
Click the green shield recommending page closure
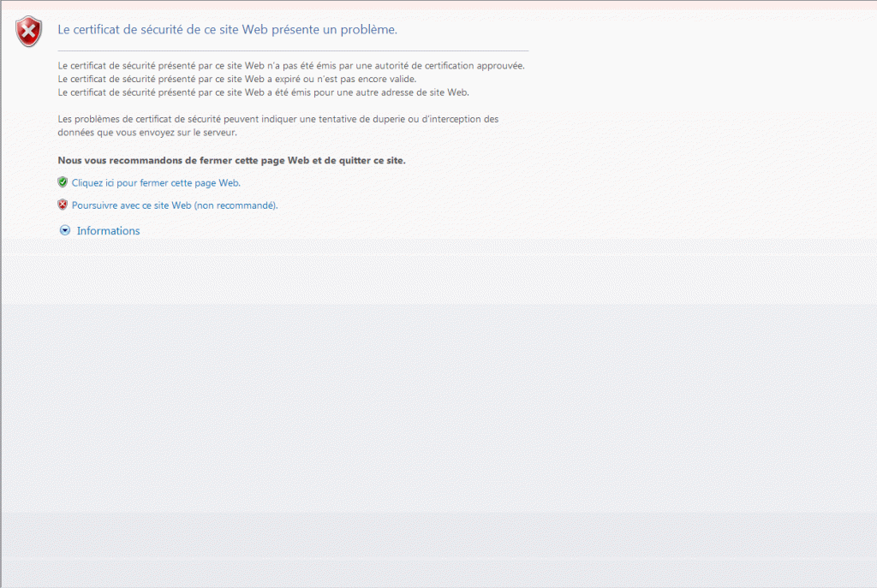pos(62,182)
